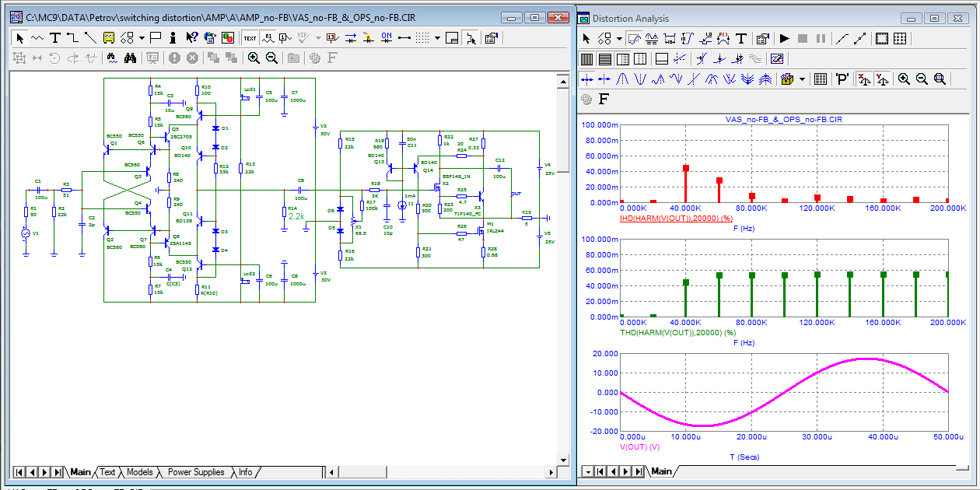
Task: Toggle node numbers display
Action: [x=285, y=37]
